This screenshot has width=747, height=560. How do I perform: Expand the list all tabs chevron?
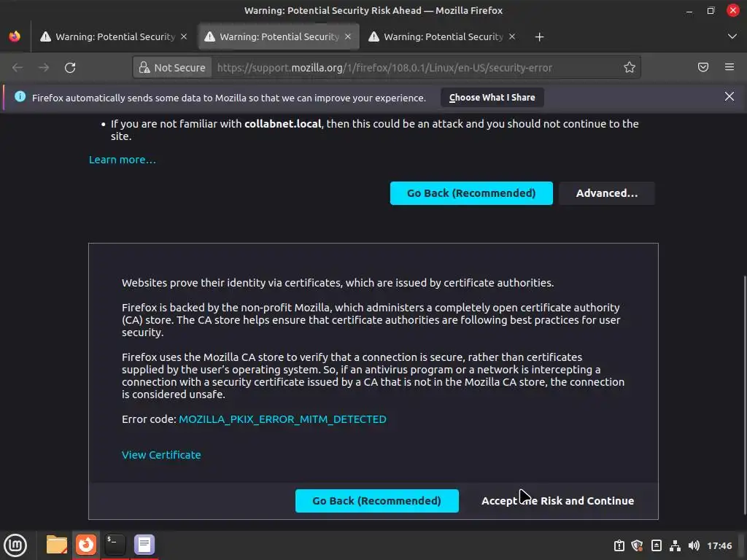732,36
